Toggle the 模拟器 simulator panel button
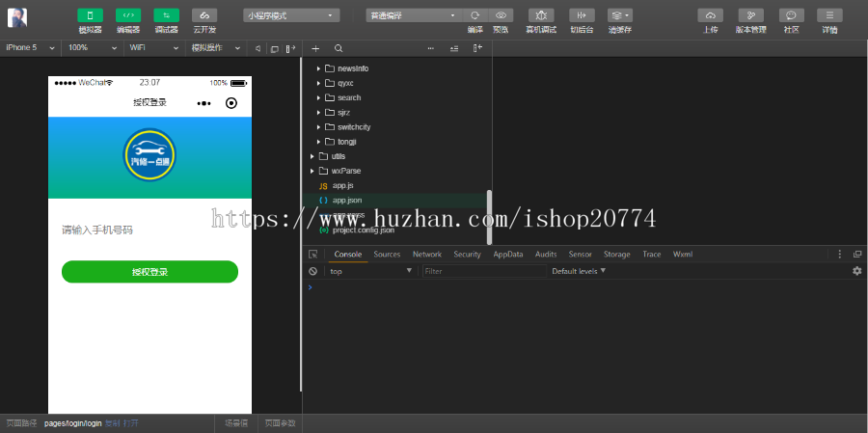The image size is (868, 433). click(90, 15)
